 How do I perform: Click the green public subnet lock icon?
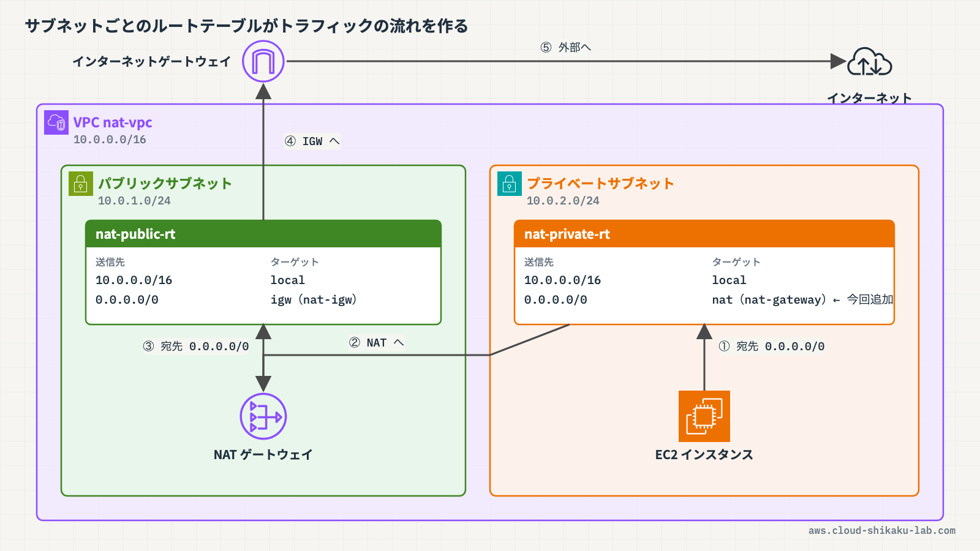pyautogui.click(x=81, y=183)
